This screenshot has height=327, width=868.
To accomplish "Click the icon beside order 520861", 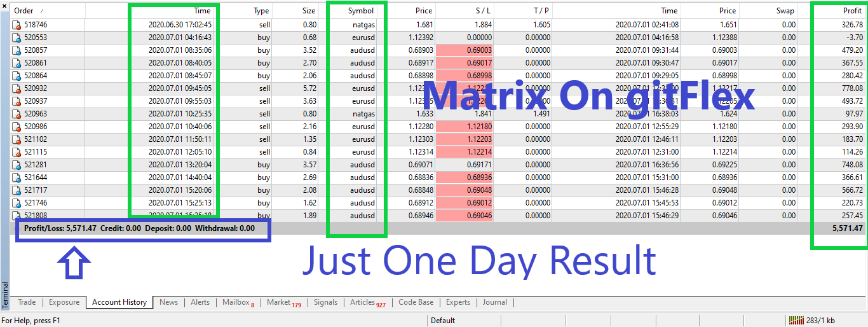I will [17, 63].
